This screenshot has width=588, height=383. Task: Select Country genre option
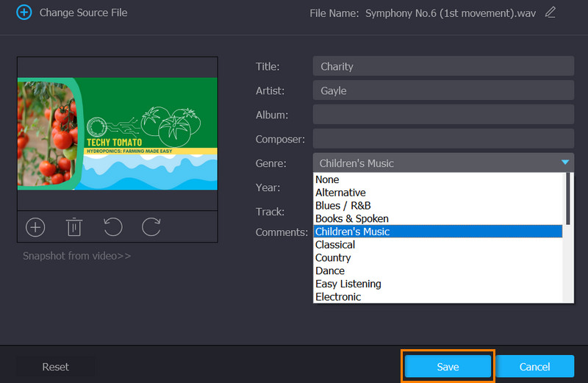coord(333,258)
